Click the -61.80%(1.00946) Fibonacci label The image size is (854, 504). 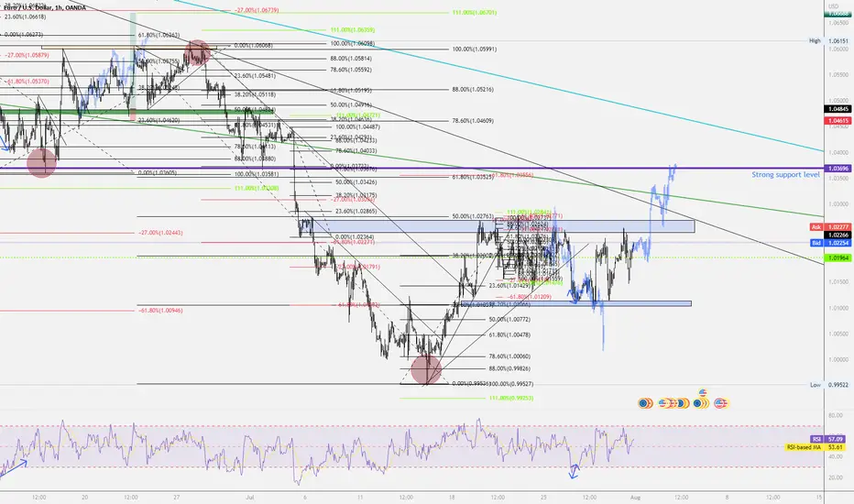pyautogui.click(x=160, y=311)
